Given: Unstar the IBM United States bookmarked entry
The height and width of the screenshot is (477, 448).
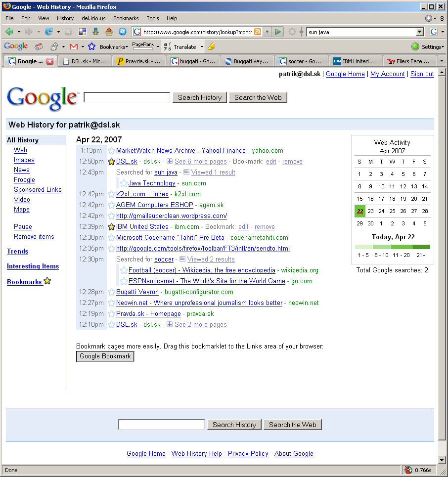Looking at the screenshot, I should click(111, 226).
